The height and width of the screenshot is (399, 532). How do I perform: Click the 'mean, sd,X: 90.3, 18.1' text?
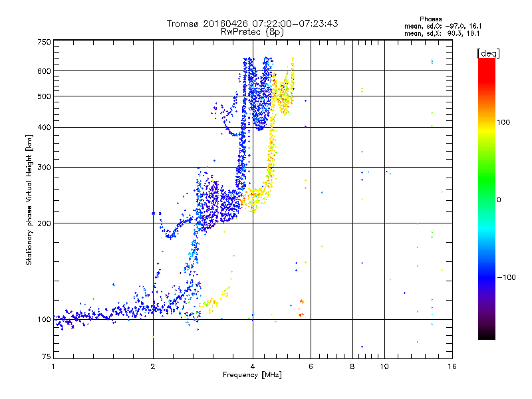point(442,33)
